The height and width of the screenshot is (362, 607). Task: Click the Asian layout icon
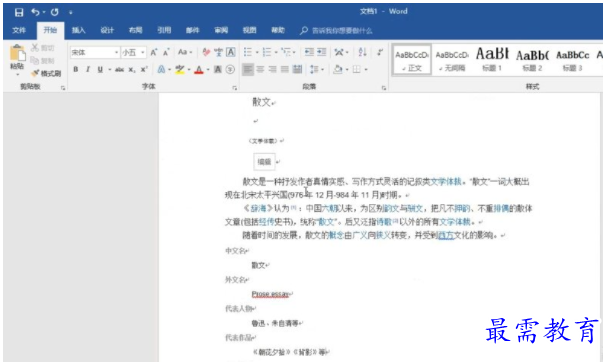click(x=340, y=52)
